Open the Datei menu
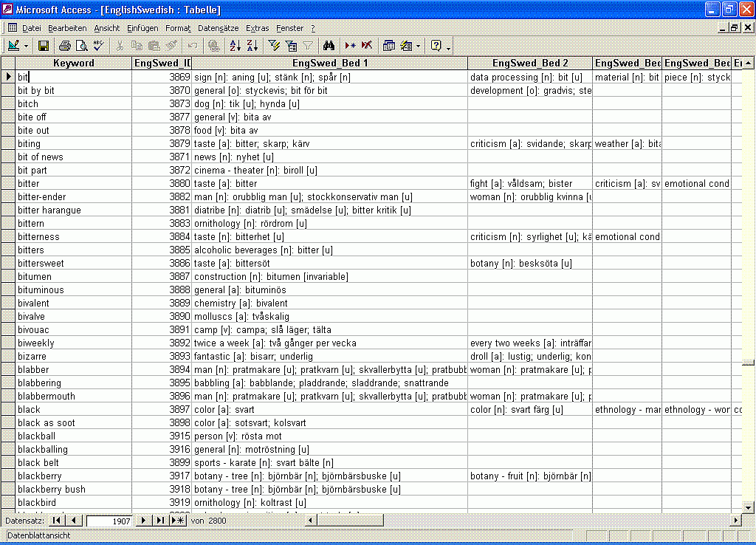The width and height of the screenshot is (756, 545). (32, 29)
